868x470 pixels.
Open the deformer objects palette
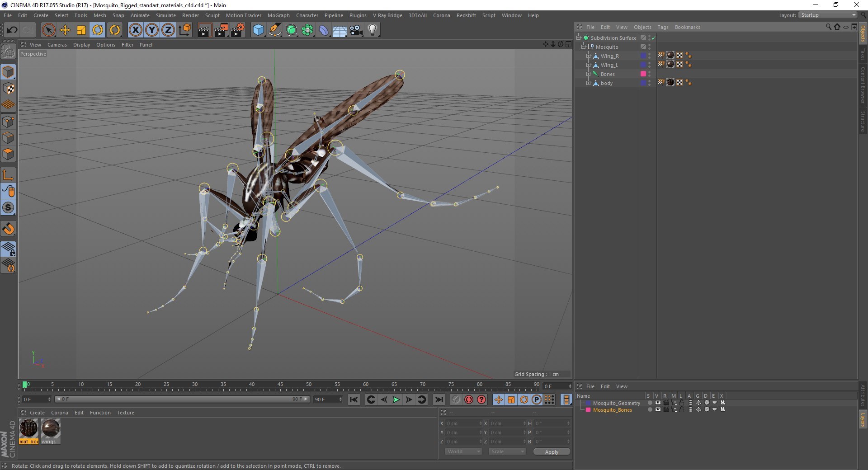(324, 30)
